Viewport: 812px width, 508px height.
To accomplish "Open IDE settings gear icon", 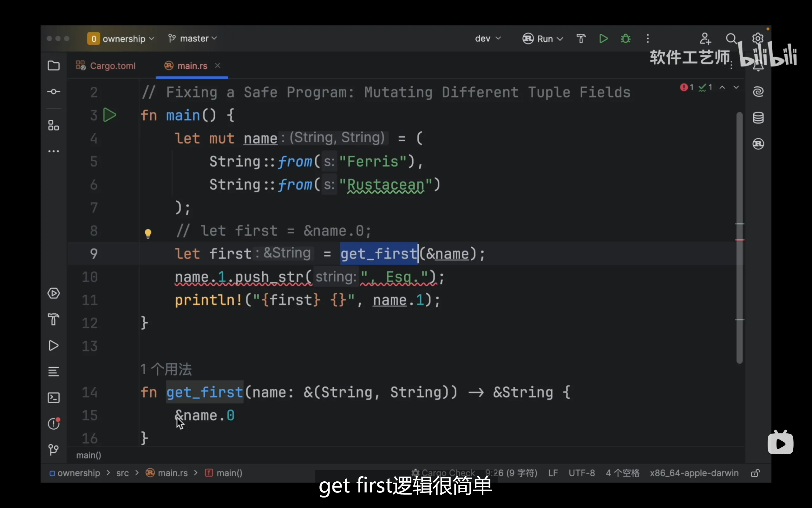I will pos(758,39).
